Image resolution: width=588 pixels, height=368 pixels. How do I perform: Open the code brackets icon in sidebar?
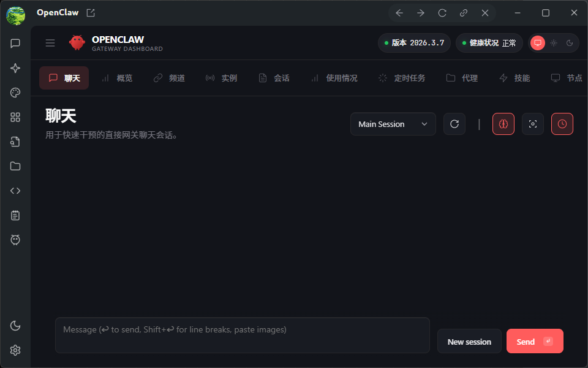pyautogui.click(x=15, y=191)
